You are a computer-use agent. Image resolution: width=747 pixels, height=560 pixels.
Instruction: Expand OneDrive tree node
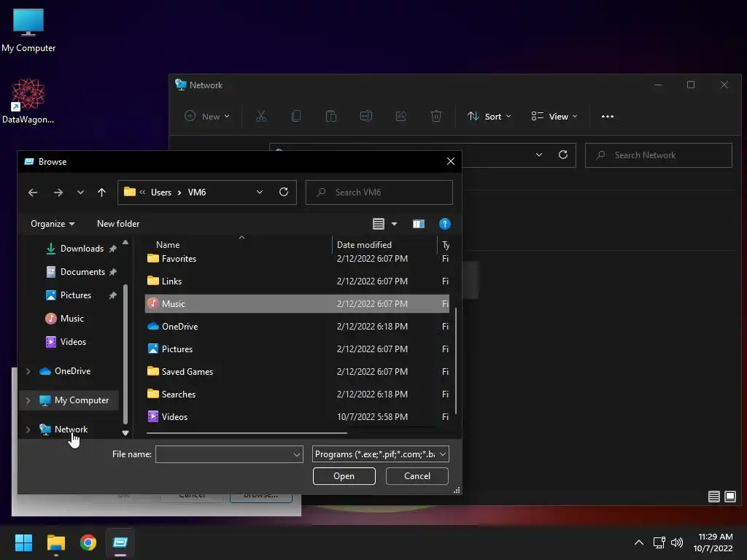pos(28,371)
